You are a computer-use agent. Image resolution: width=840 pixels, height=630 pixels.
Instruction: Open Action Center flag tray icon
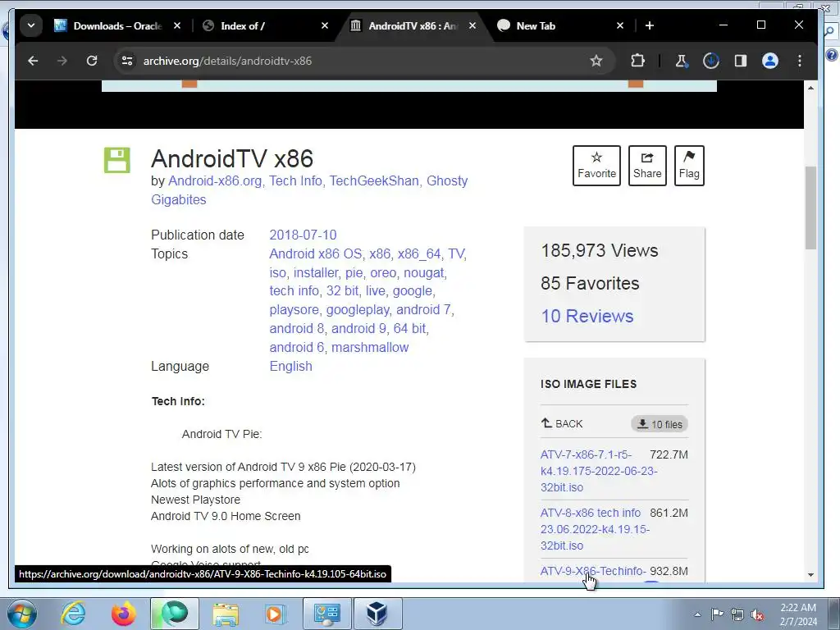coord(717,614)
